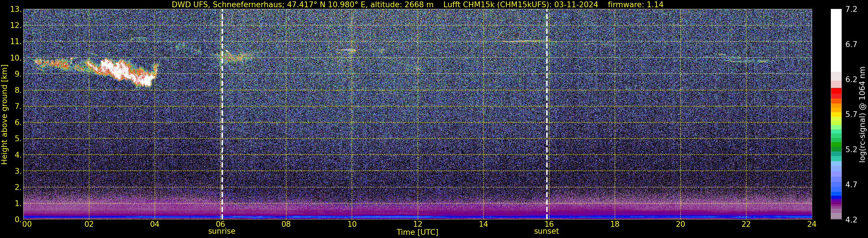Click the dashed white sunrise marker line
This screenshot has width=868, height=238.
pyautogui.click(x=222, y=114)
